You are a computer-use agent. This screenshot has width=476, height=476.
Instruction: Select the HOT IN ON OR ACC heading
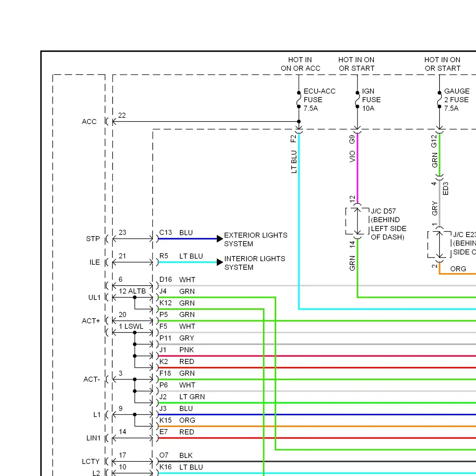point(300,64)
